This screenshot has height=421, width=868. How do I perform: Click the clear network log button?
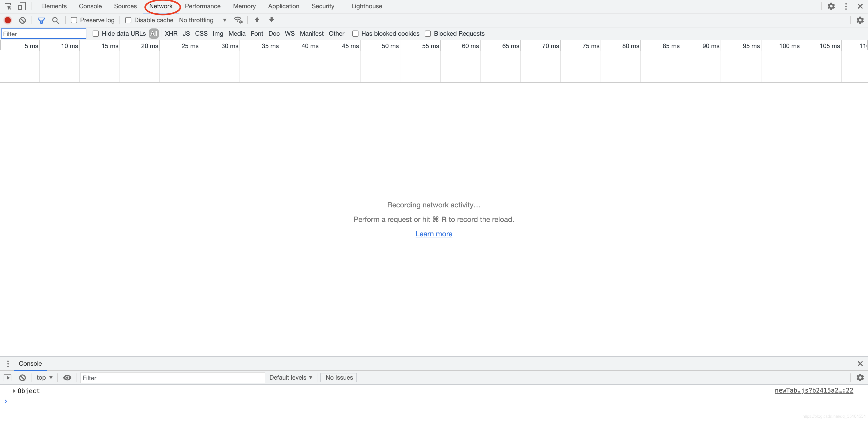22,20
